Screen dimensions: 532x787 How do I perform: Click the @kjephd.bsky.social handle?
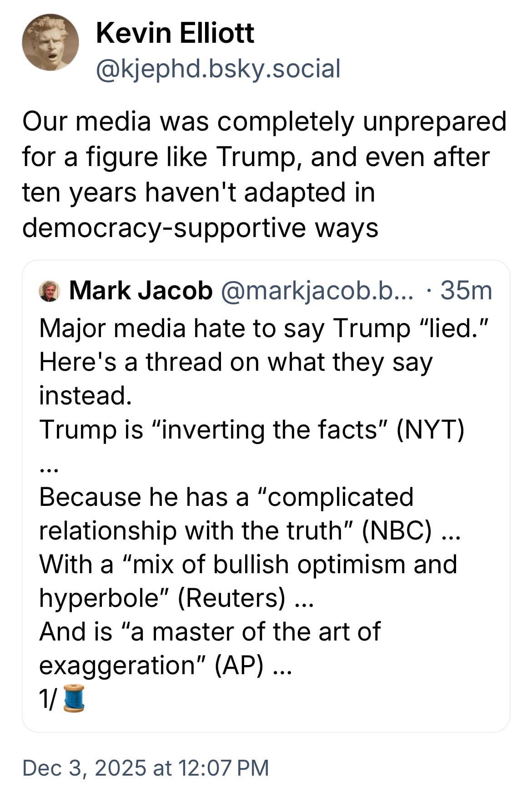(x=218, y=69)
